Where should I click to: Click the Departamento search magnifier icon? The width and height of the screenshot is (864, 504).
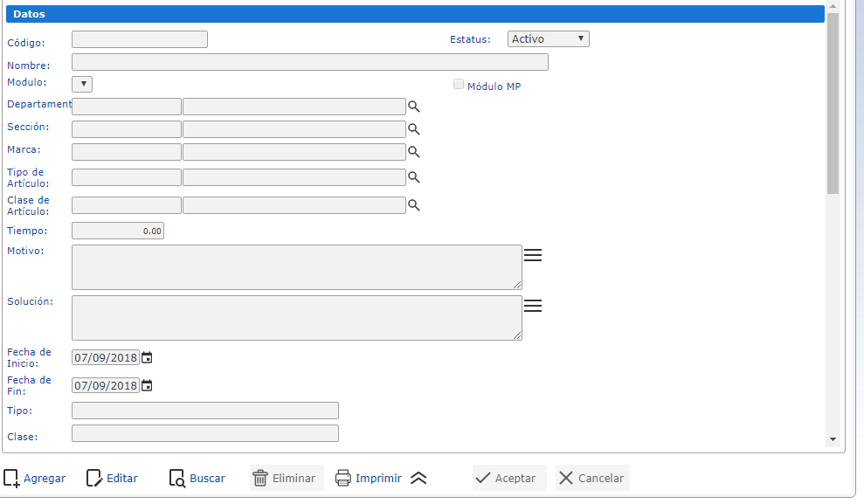[414, 107]
